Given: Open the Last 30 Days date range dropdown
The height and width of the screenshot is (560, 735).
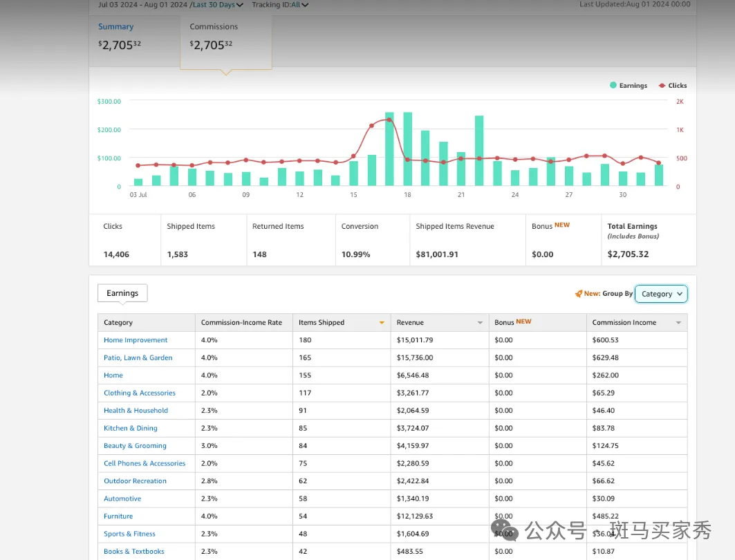Looking at the screenshot, I should [218, 5].
